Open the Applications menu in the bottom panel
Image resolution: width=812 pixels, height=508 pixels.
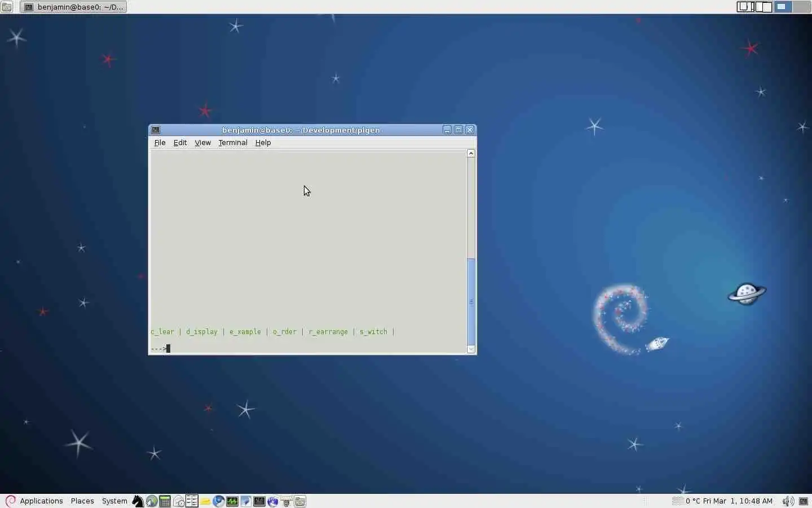click(41, 501)
